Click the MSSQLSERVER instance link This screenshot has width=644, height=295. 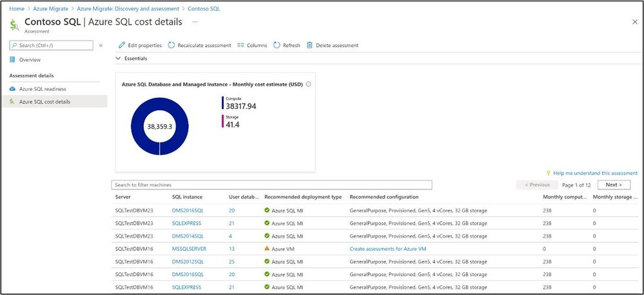189,249
